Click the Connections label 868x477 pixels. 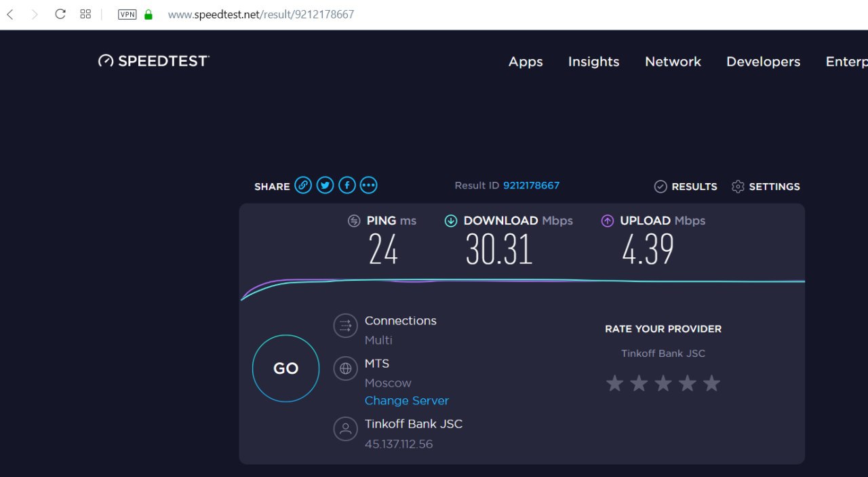401,321
